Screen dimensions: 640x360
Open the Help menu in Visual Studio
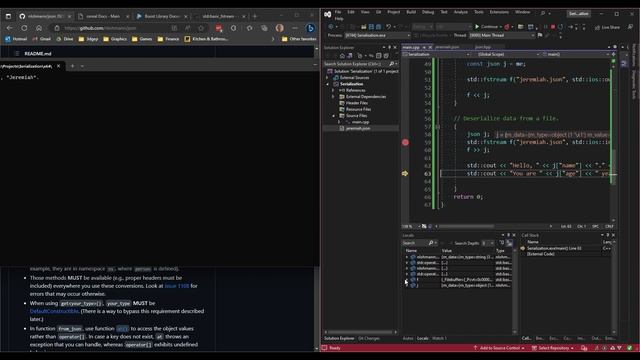[339, 19]
